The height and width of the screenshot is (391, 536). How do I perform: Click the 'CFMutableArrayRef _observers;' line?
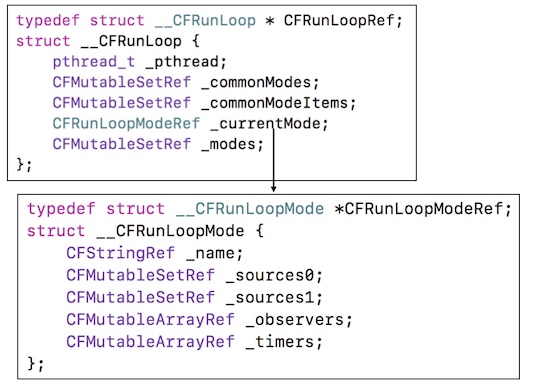209,320
